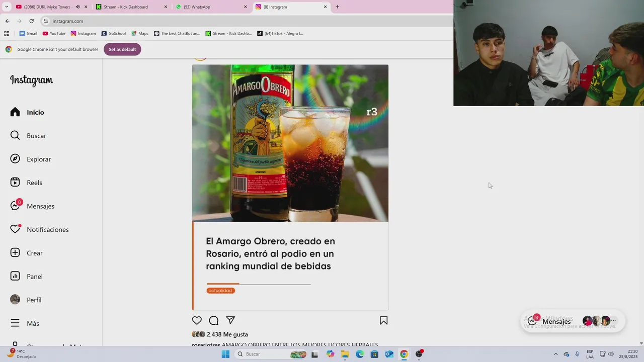Open (64)TikTok - Alegra bookmark
644x362 pixels.
[280, 34]
